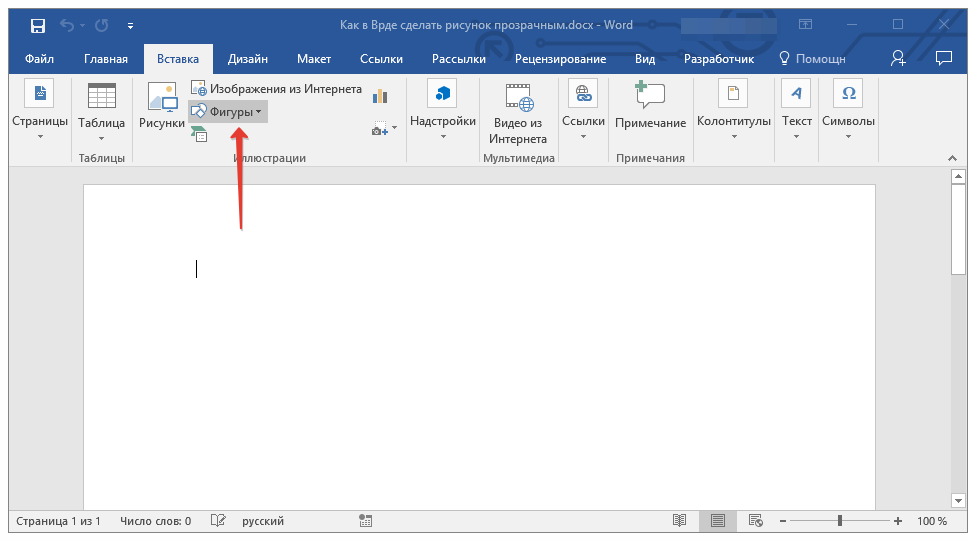This screenshot has width=968, height=541.
Task: Click the Save icon in quick access toolbar
Action: click(37, 25)
